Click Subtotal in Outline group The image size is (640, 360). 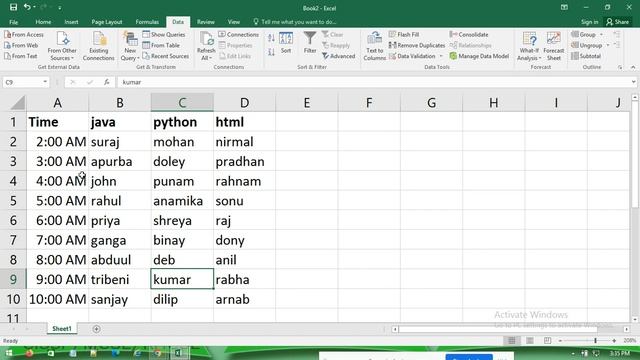(x=586, y=56)
